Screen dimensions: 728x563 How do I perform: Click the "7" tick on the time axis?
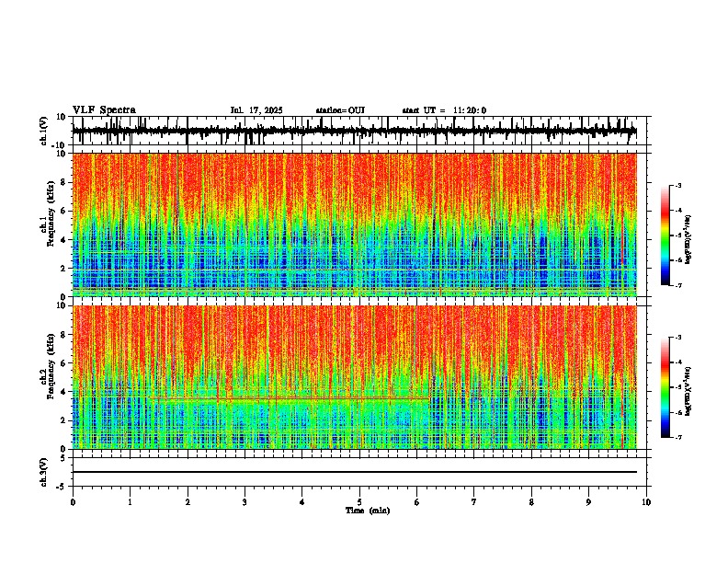click(474, 502)
